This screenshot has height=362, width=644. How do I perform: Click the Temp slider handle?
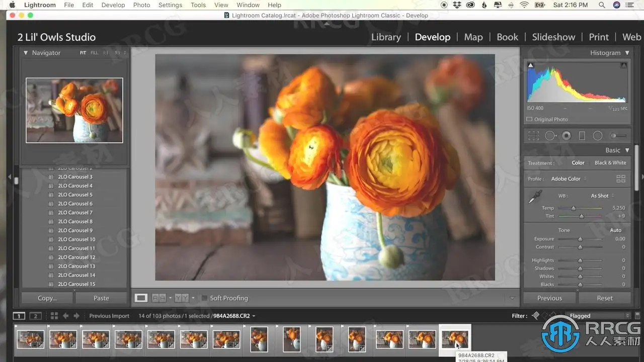click(574, 208)
